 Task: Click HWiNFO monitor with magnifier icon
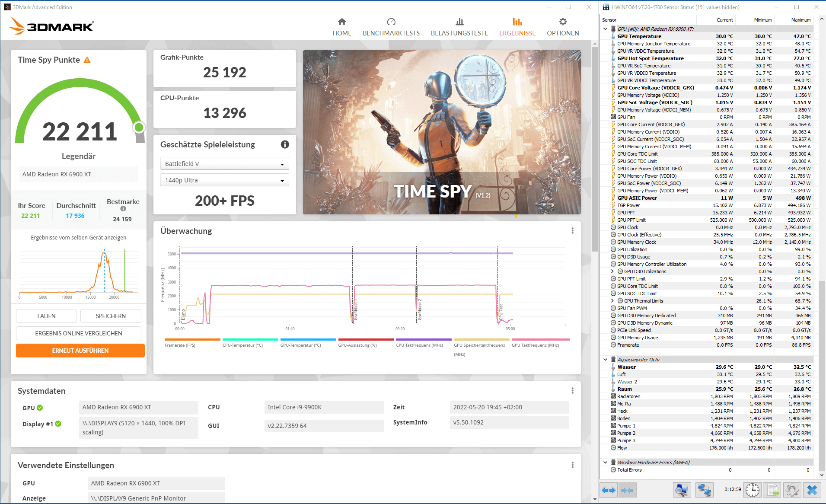point(682,490)
